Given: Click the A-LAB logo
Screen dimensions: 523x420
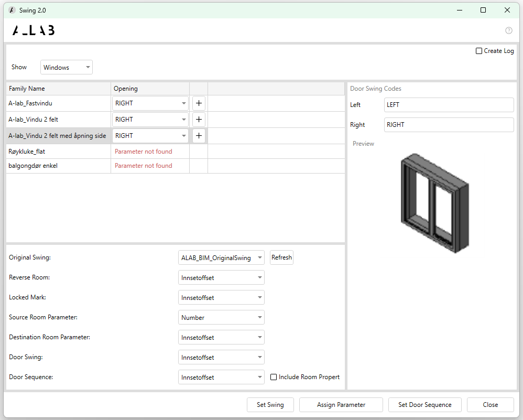Looking at the screenshot, I should pos(34,30).
